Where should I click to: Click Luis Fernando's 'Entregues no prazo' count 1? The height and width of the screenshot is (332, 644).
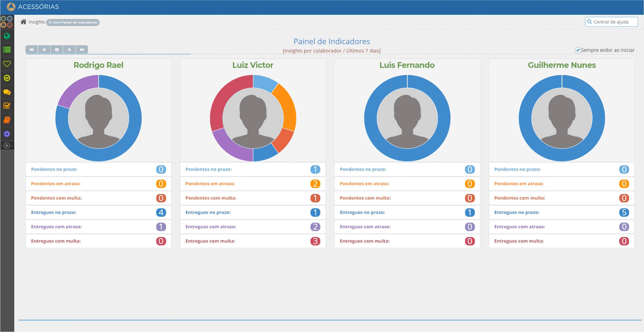point(470,212)
